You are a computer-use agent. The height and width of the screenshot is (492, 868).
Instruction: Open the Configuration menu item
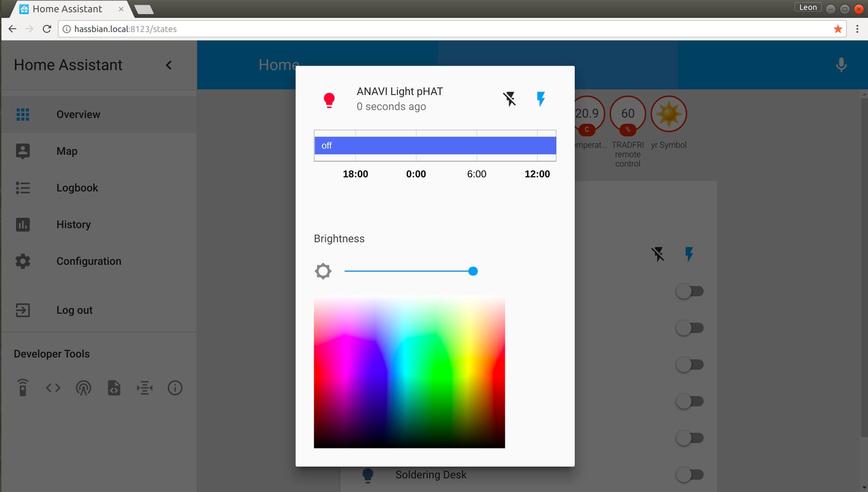99,261
